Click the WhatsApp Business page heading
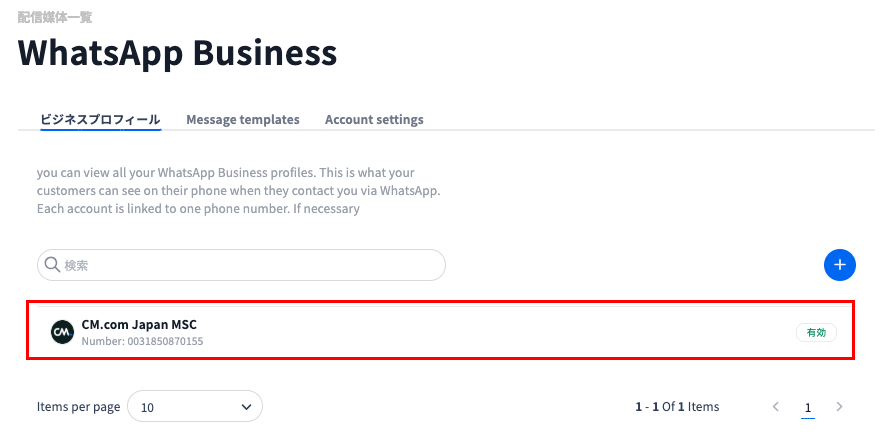This screenshot has height=440, width=882. 177,52
